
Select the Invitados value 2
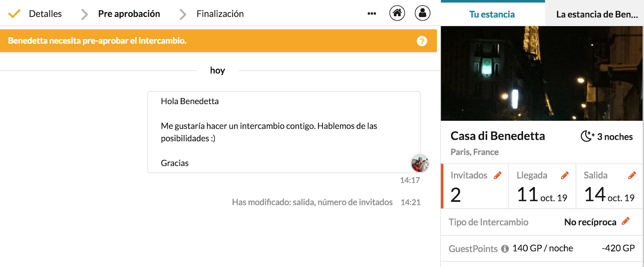point(456,195)
